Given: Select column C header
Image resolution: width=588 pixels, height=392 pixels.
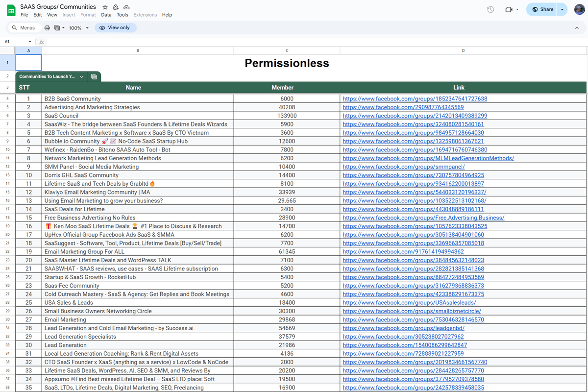Looking at the screenshot, I should [x=287, y=50].
